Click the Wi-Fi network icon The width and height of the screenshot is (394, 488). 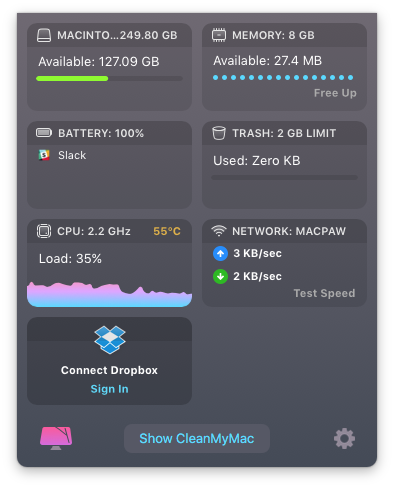click(219, 230)
